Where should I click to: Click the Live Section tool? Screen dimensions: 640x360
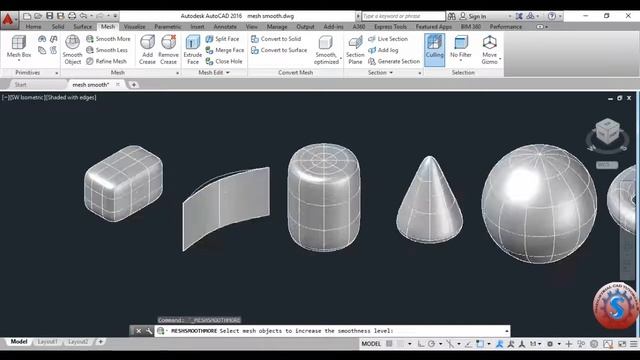click(388, 39)
